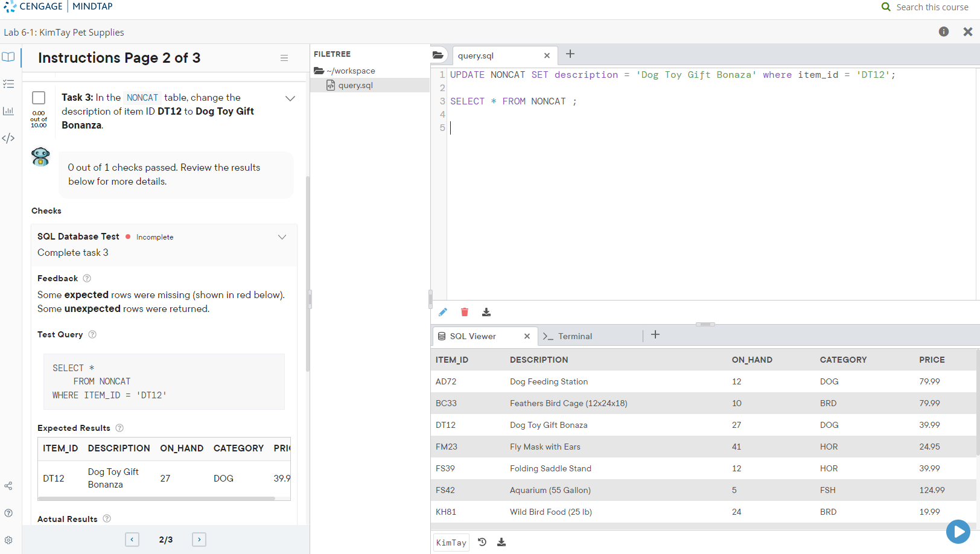980x554 pixels.
Task: Click the red trash delete icon
Action: coord(465,312)
